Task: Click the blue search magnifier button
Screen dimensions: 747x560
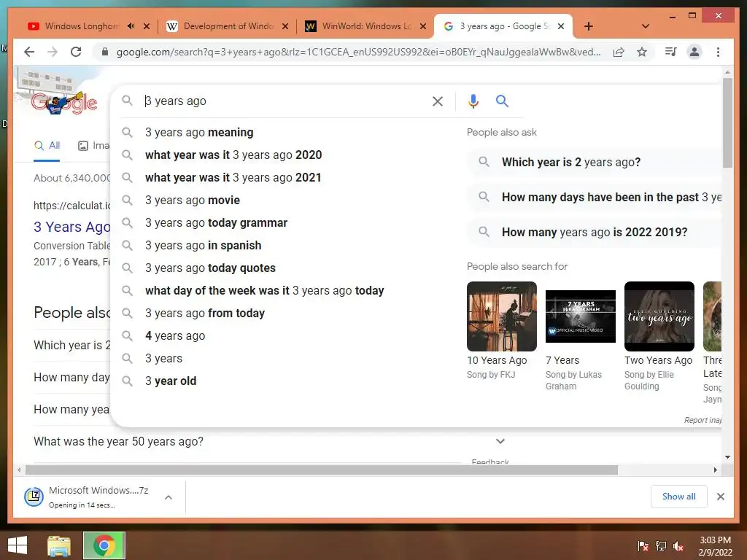Action: tap(502, 101)
